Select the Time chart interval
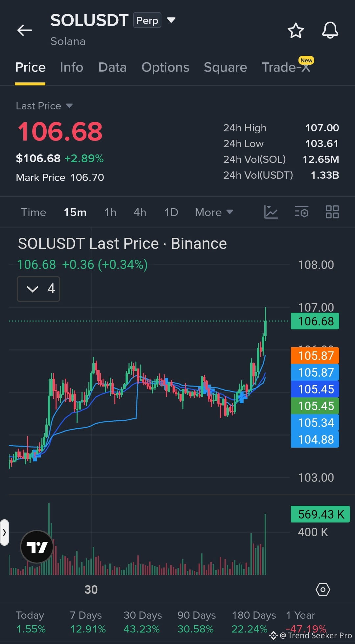Viewport: 355px width, 644px height. pos(34,212)
